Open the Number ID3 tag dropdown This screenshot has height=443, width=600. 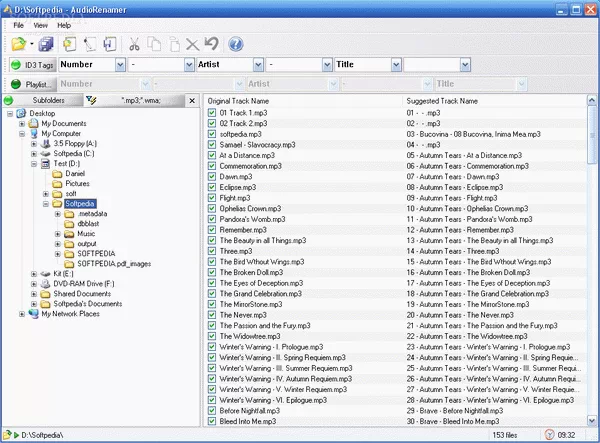click(120, 65)
